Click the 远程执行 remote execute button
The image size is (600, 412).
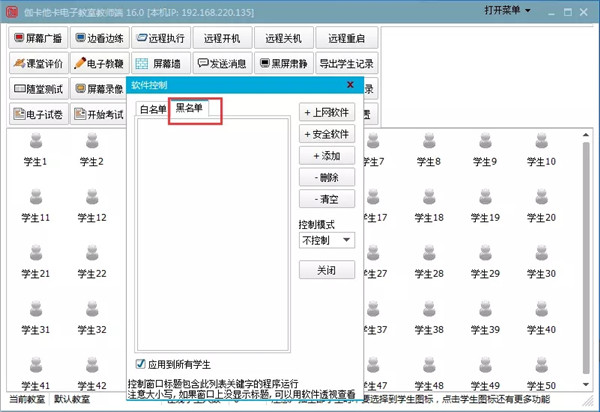point(161,38)
